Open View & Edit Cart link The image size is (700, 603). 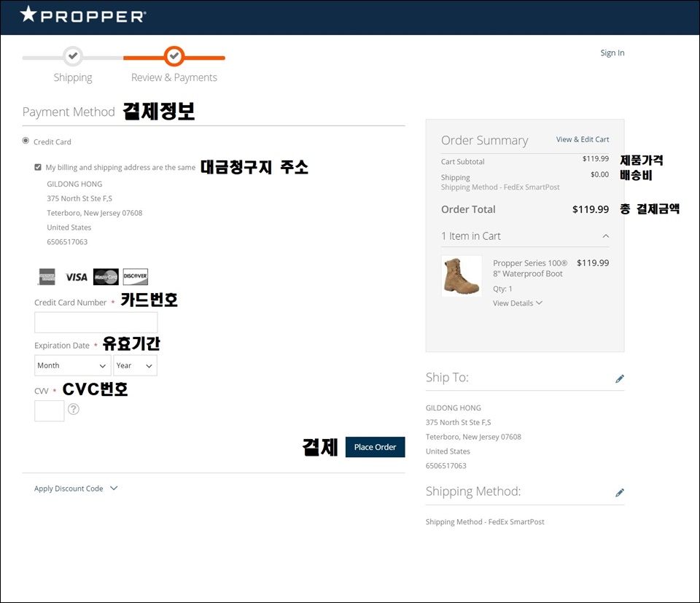tap(583, 139)
